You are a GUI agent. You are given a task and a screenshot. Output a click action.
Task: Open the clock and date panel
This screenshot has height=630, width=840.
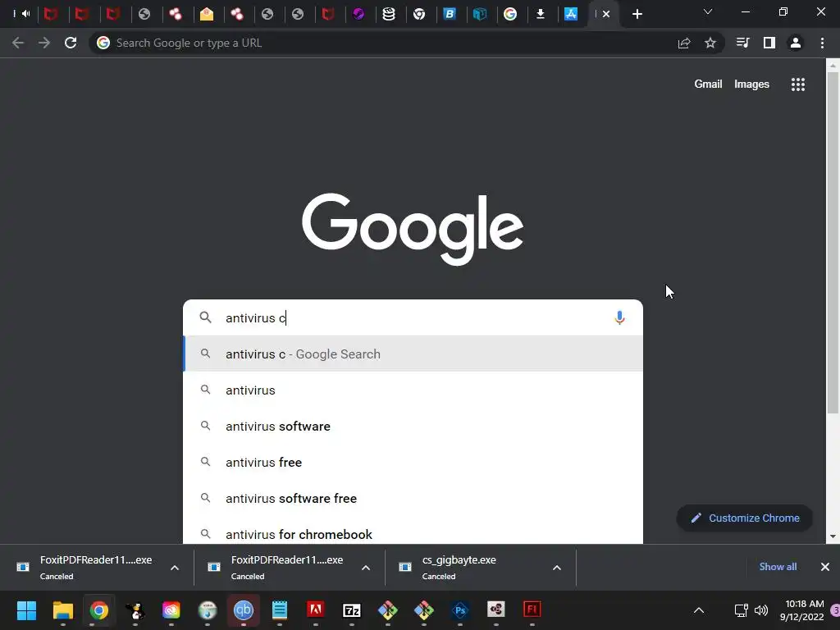(x=802, y=610)
